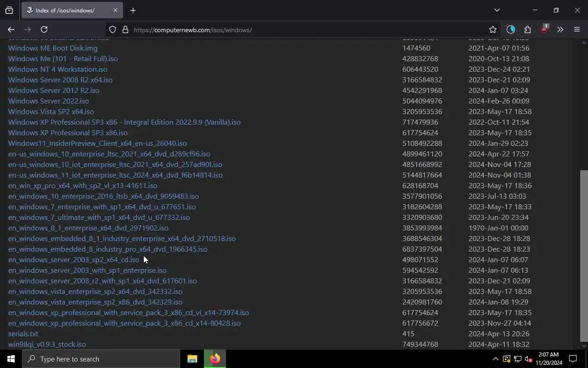Download en_windows_embedded_8_industry_pro iso

tap(108, 249)
